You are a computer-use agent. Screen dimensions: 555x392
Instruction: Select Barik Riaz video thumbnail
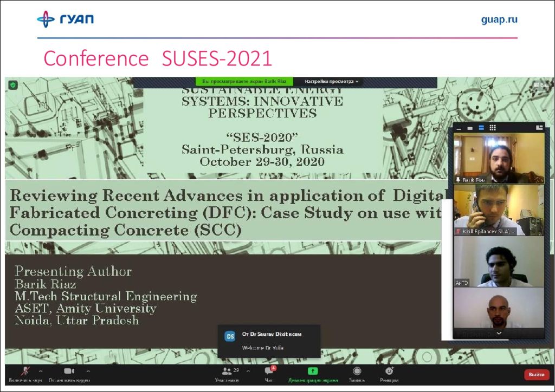click(499, 158)
